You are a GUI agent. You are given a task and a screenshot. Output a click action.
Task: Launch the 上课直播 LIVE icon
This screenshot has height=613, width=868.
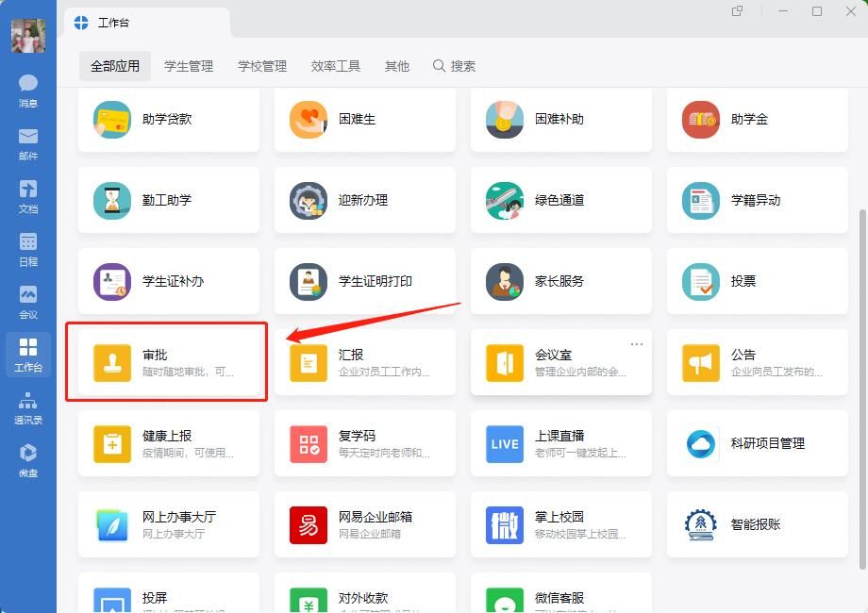tap(505, 444)
